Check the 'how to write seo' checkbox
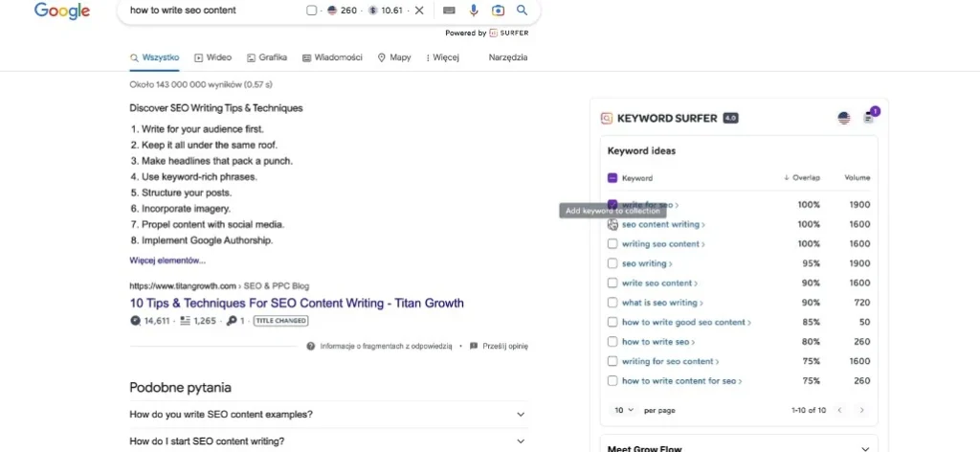980x452 pixels. click(x=612, y=341)
